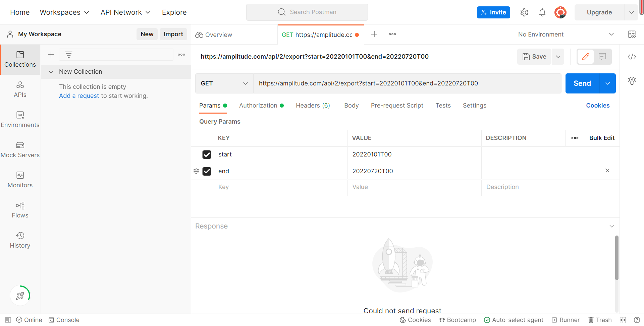This screenshot has width=644, height=326.
Task: Open a new request tab
Action: point(374,34)
